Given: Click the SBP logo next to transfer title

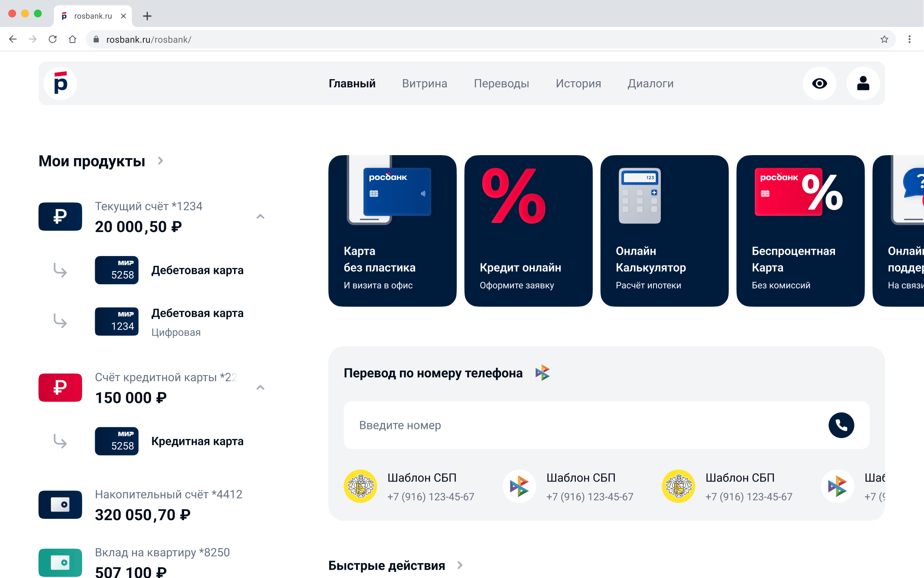Looking at the screenshot, I should click(542, 373).
